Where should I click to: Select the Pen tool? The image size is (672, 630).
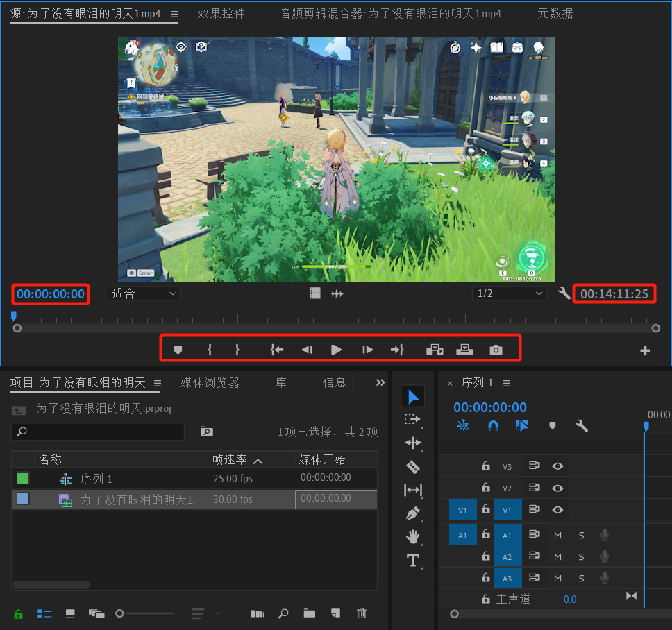(x=413, y=513)
